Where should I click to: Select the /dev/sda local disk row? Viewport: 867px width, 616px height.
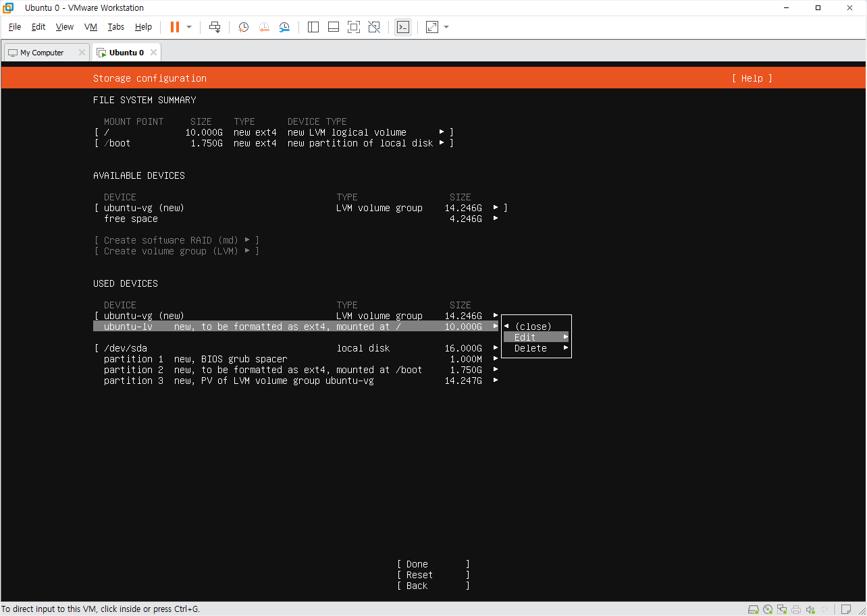click(296, 348)
